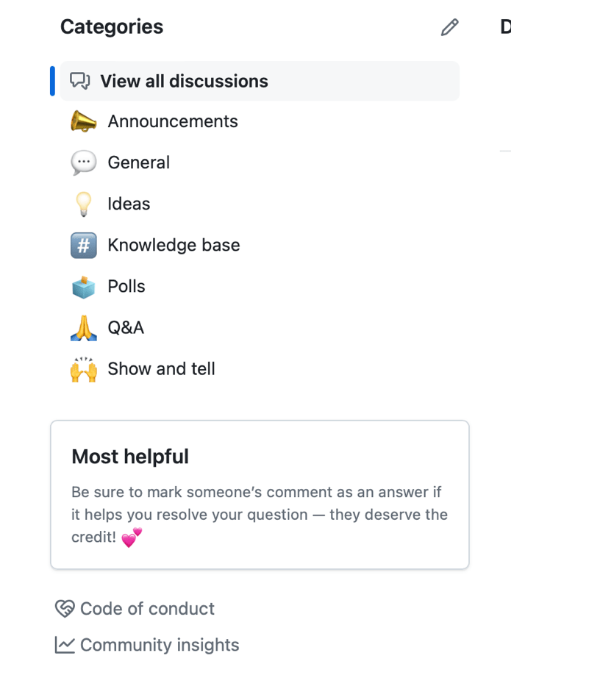
Task: Select the Polls category
Action: click(126, 286)
